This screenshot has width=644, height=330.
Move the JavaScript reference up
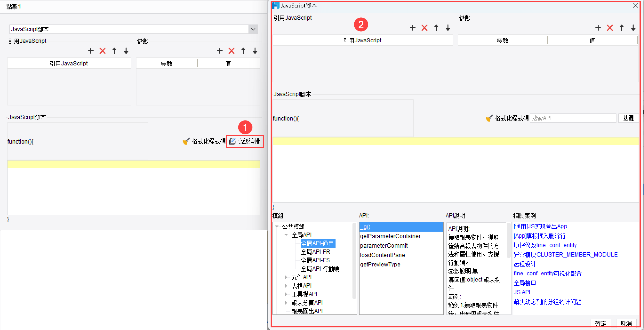436,28
